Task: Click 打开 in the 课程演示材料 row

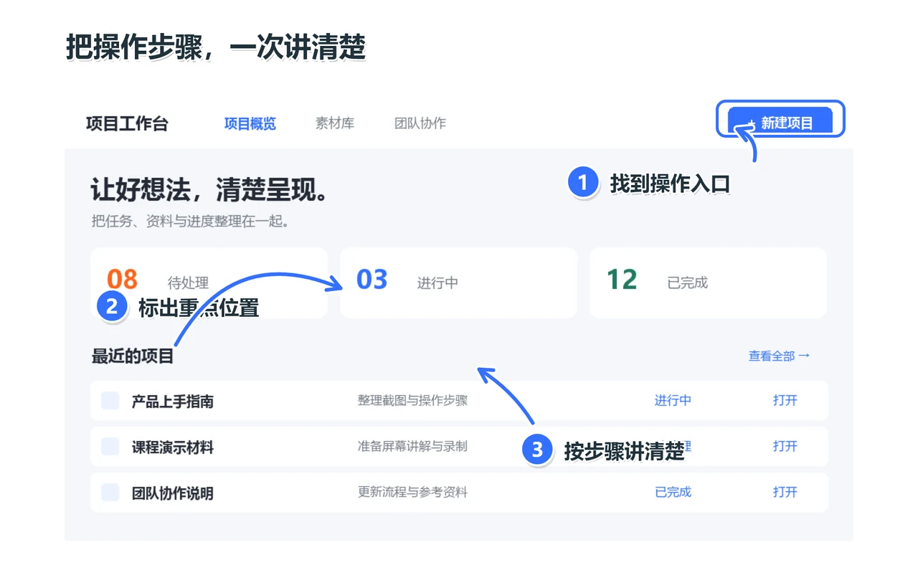Action: 785,446
